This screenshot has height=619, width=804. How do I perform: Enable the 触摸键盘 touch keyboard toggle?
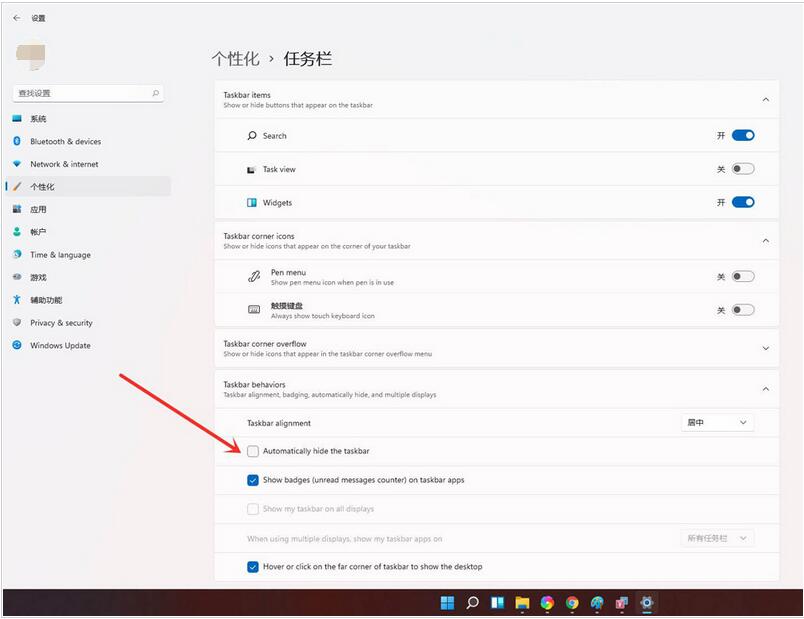pyautogui.click(x=742, y=310)
